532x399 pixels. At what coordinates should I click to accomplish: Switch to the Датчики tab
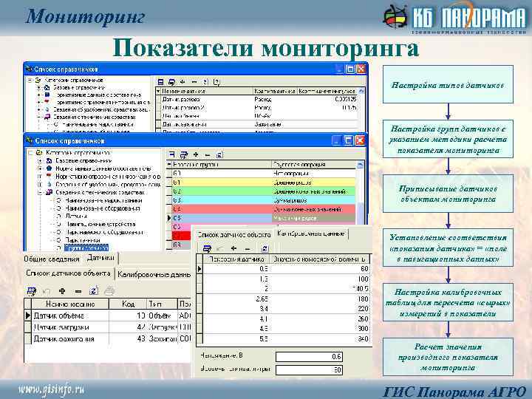100,258
